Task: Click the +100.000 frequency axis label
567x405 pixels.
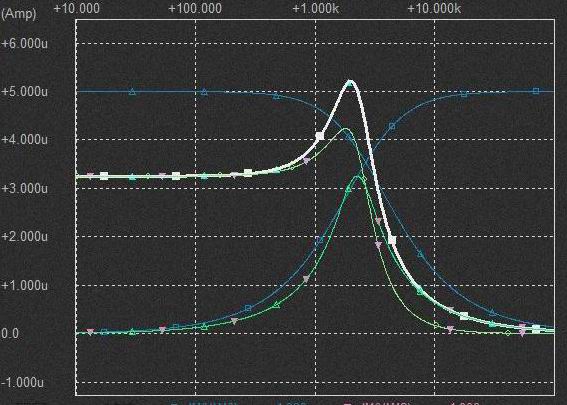Action: (195, 8)
